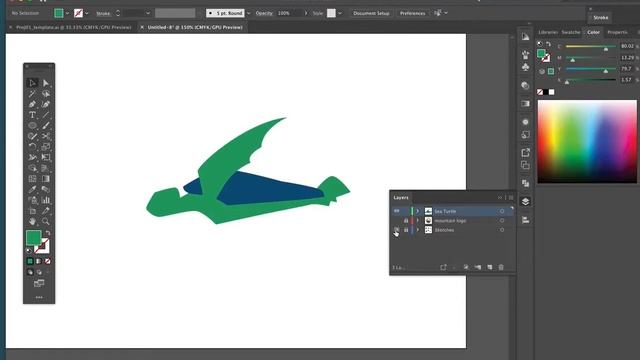Viewport: 640px width, 360px height.
Task: Select the Magic Wand tool
Action: (32, 93)
